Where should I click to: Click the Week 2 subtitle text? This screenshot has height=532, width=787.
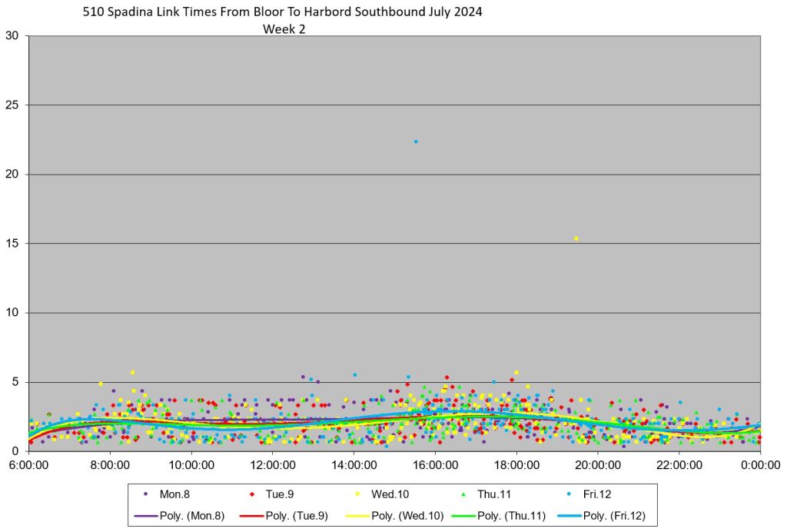coord(284,29)
